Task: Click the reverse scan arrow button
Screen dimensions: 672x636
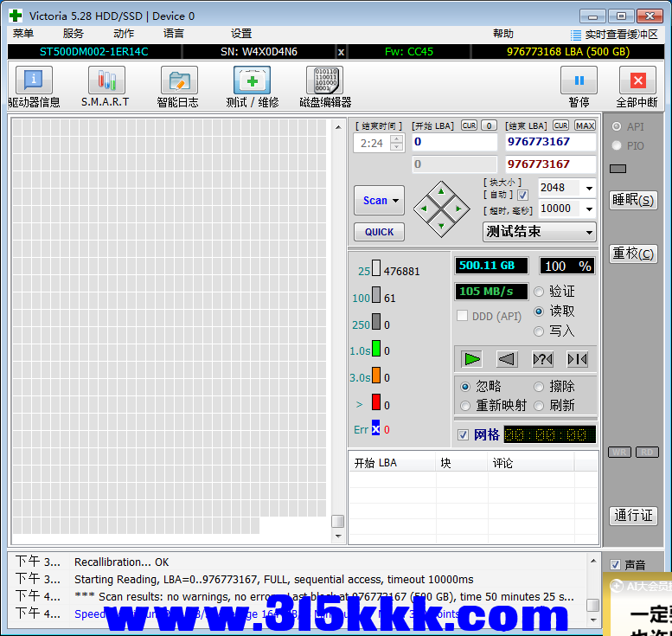Action: [x=507, y=359]
